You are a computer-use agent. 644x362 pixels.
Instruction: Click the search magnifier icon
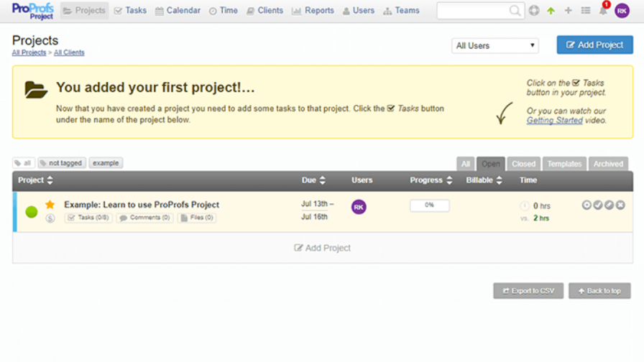point(514,11)
